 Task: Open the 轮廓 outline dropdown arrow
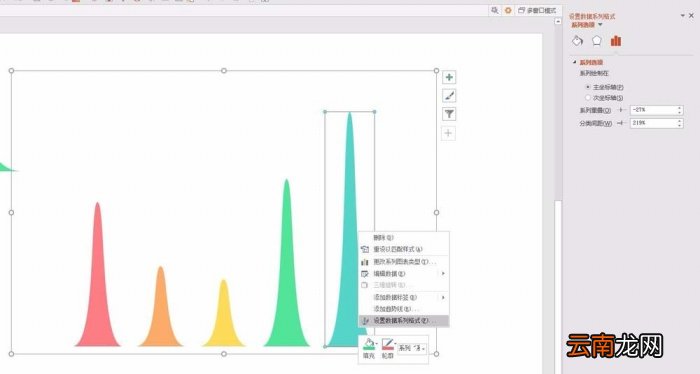pyautogui.click(x=395, y=344)
